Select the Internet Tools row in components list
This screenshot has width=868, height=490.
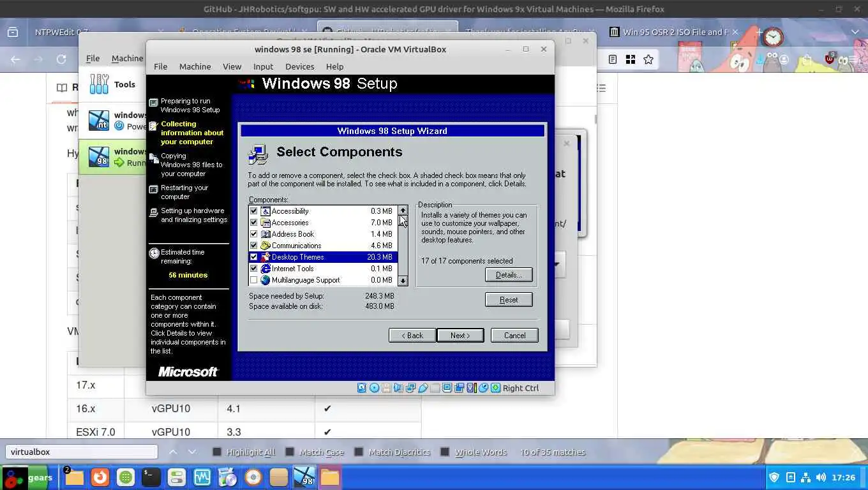click(x=322, y=269)
